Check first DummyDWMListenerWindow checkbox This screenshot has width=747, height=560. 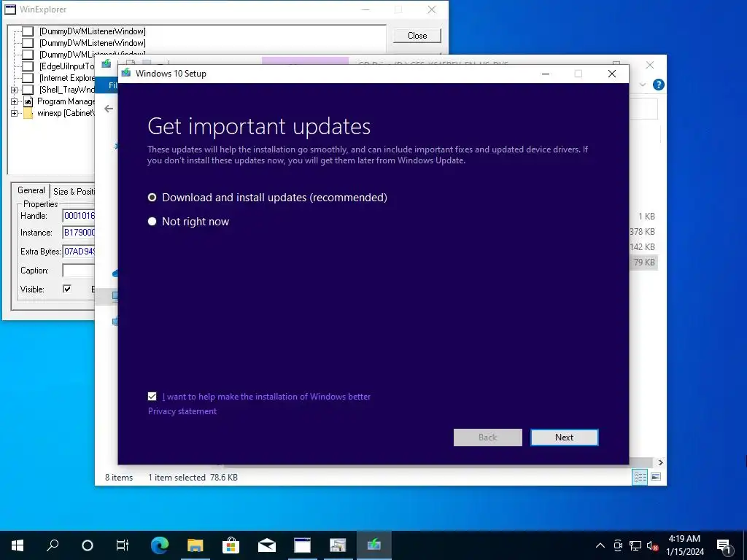coord(28,31)
